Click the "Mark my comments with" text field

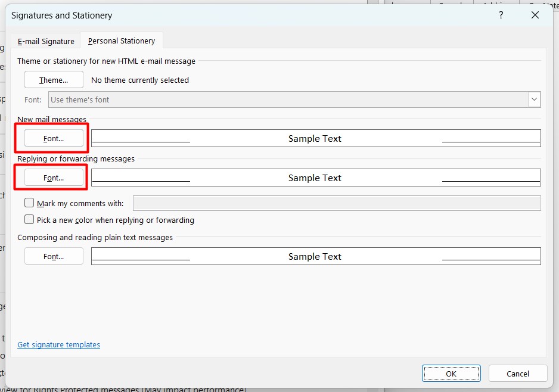pos(337,203)
